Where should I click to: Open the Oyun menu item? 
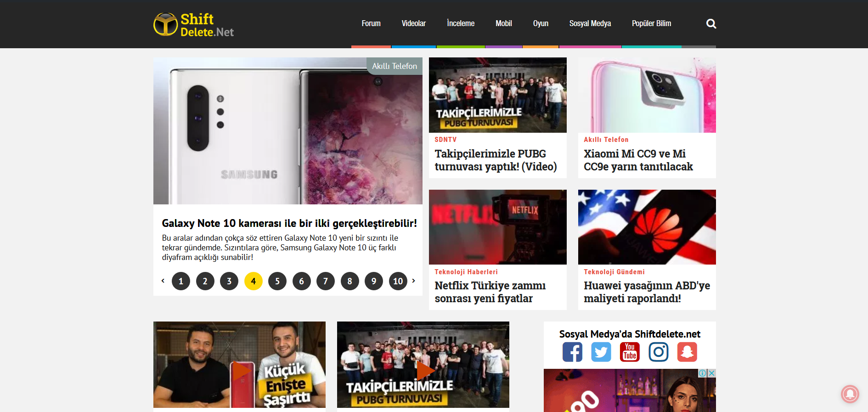[541, 23]
